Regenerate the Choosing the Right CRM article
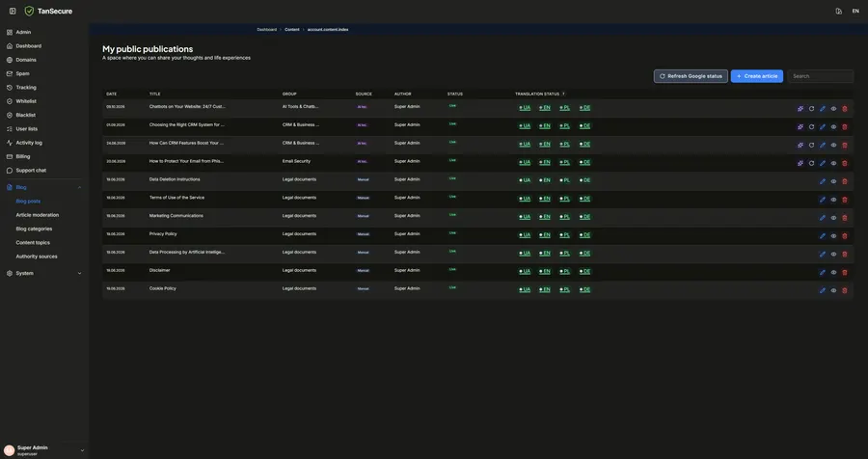 tap(811, 126)
